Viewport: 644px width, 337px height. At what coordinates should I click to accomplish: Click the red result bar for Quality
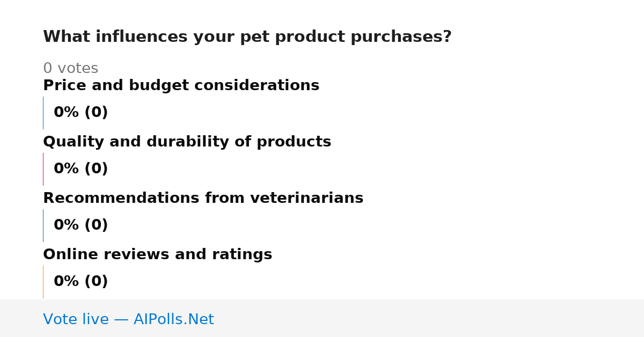(43, 169)
